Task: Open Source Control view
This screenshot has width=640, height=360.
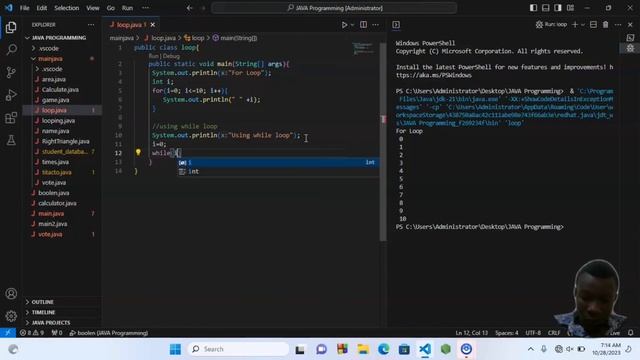Action: (x=11, y=72)
